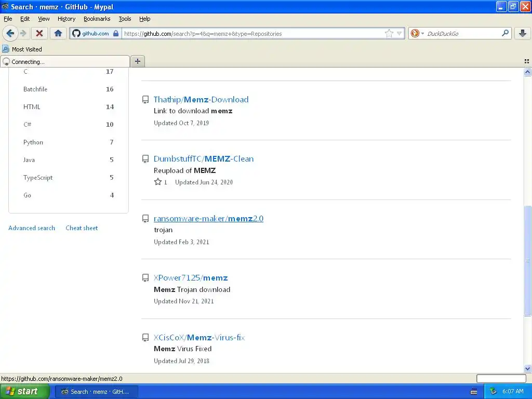
Task: Open Thathip/Memz-Download repository link
Action: click(201, 99)
